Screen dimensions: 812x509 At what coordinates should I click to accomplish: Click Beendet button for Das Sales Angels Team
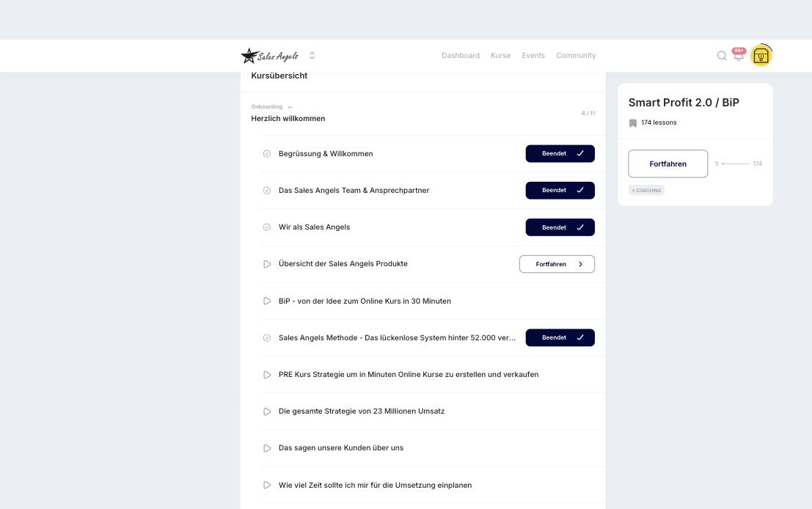coord(560,191)
